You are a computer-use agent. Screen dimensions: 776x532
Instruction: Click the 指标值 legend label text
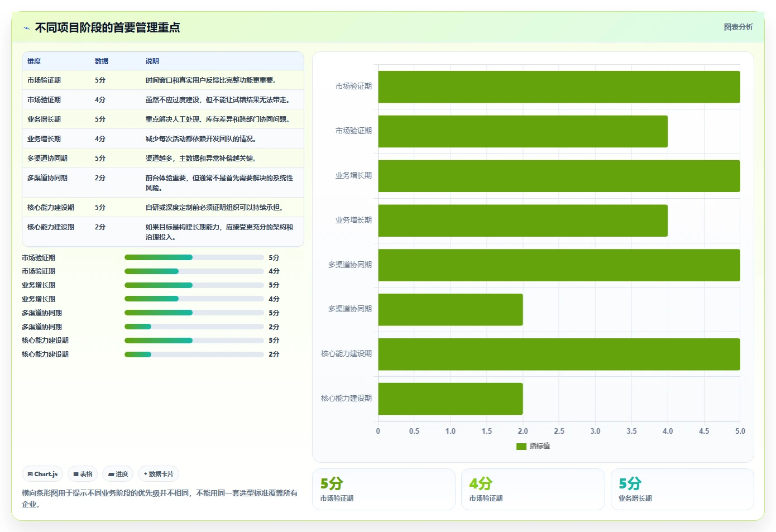540,446
